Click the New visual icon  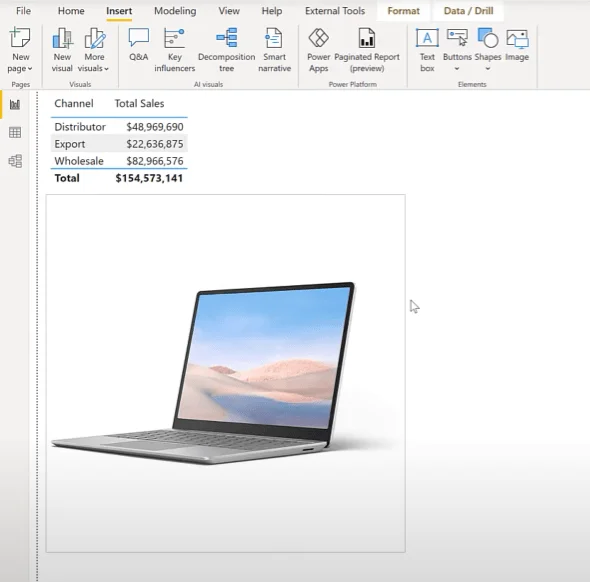tap(62, 50)
